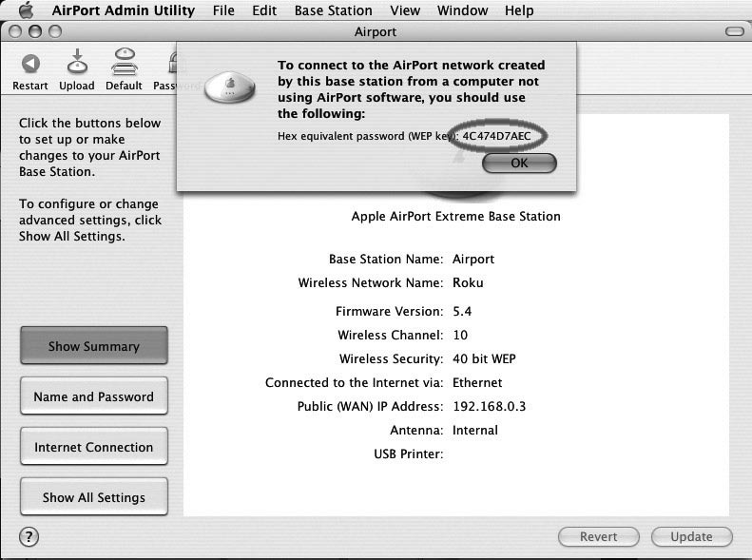The image size is (752, 560).
Task: Open the Name and Password settings
Action: [93, 396]
